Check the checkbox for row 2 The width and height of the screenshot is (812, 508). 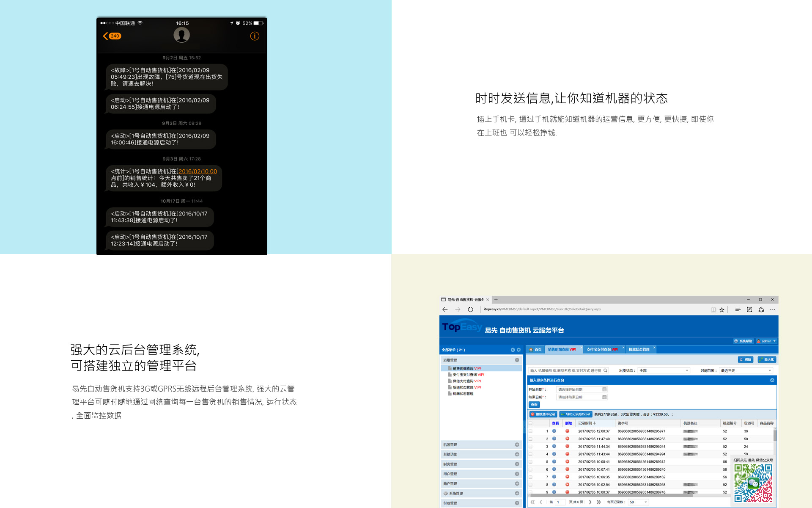pyautogui.click(x=530, y=439)
